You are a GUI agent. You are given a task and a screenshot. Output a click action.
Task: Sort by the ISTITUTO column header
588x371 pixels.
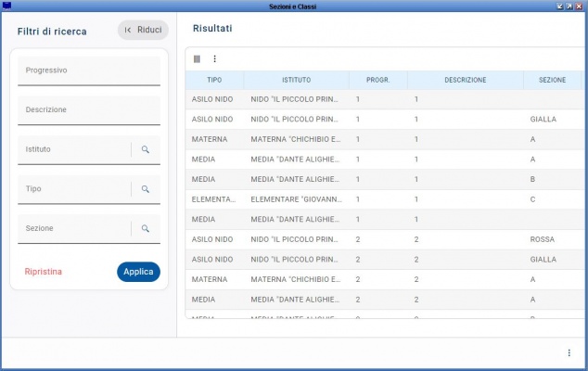click(297, 81)
